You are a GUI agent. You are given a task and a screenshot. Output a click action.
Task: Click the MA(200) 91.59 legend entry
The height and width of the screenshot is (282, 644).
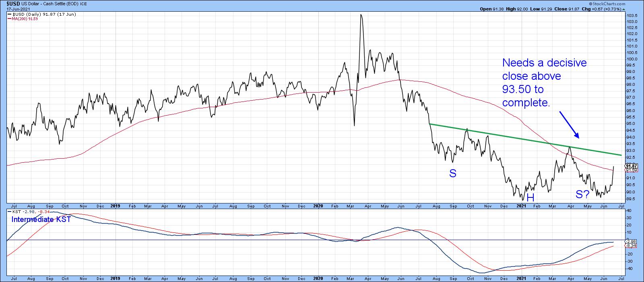[x=24, y=19]
